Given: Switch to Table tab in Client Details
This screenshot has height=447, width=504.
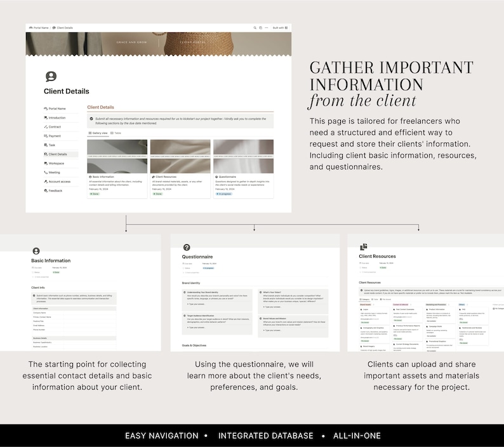Looking at the screenshot, I should click(116, 133).
